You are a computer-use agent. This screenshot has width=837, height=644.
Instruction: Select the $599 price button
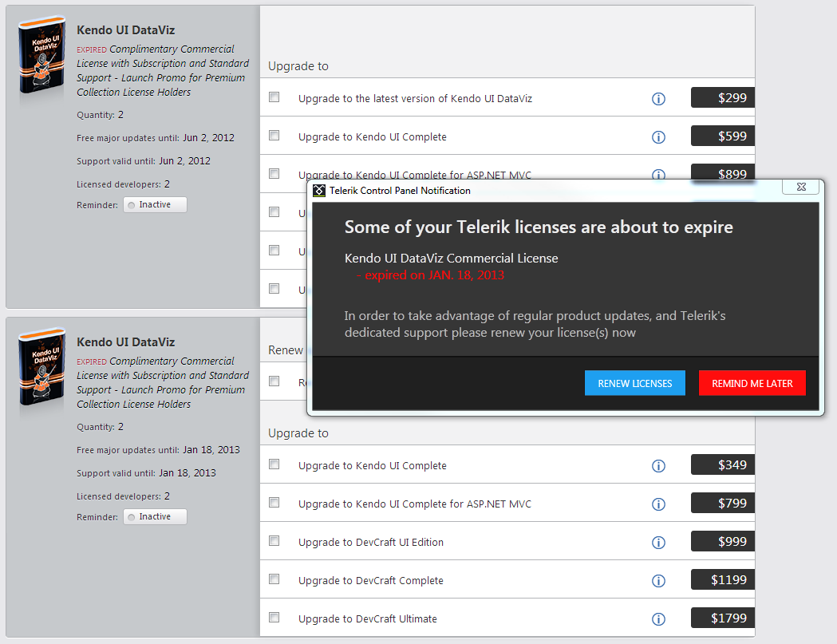(723, 136)
